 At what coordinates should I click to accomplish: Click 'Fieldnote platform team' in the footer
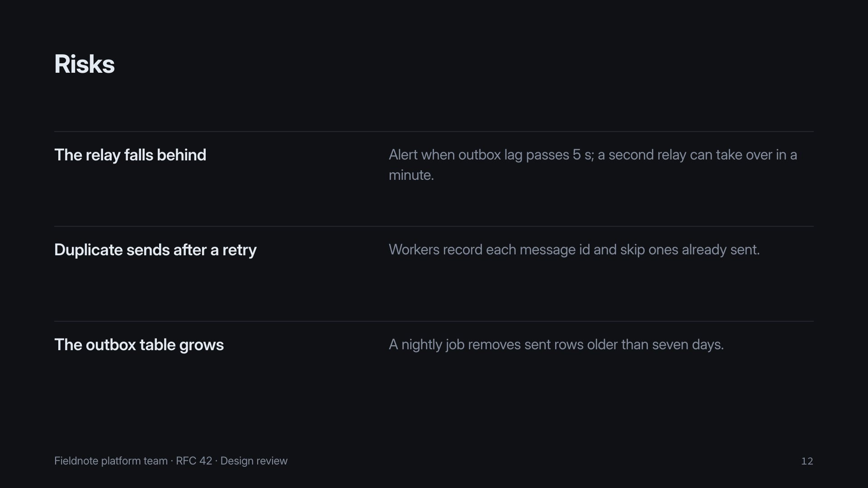(111, 461)
